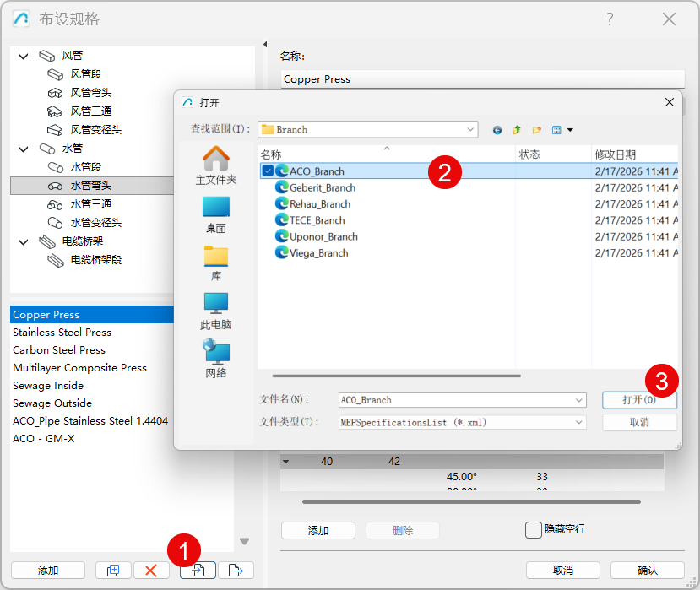Click the red X delete specification button
The image size is (700, 590).
click(151, 571)
